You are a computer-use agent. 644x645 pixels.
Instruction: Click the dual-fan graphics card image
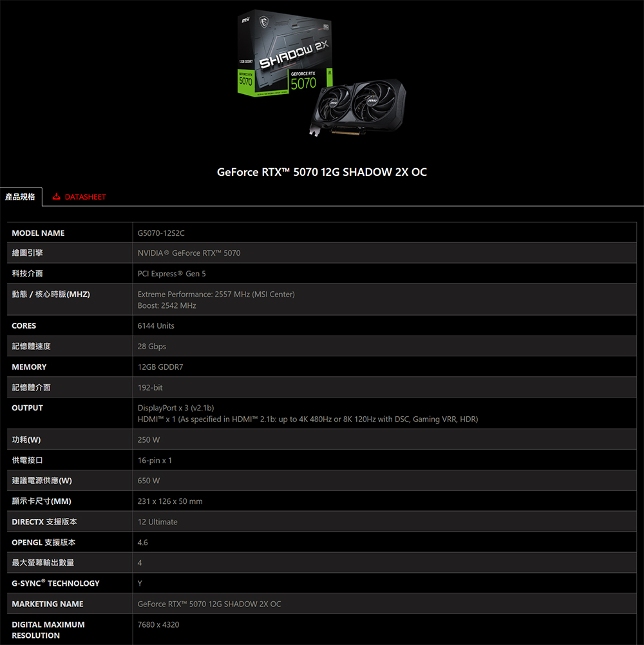coord(358,108)
